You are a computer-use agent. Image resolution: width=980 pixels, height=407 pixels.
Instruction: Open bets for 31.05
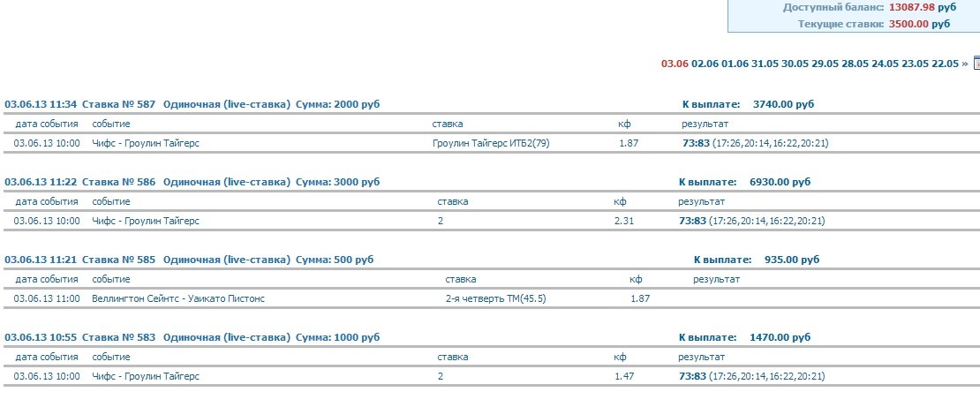pos(765,64)
